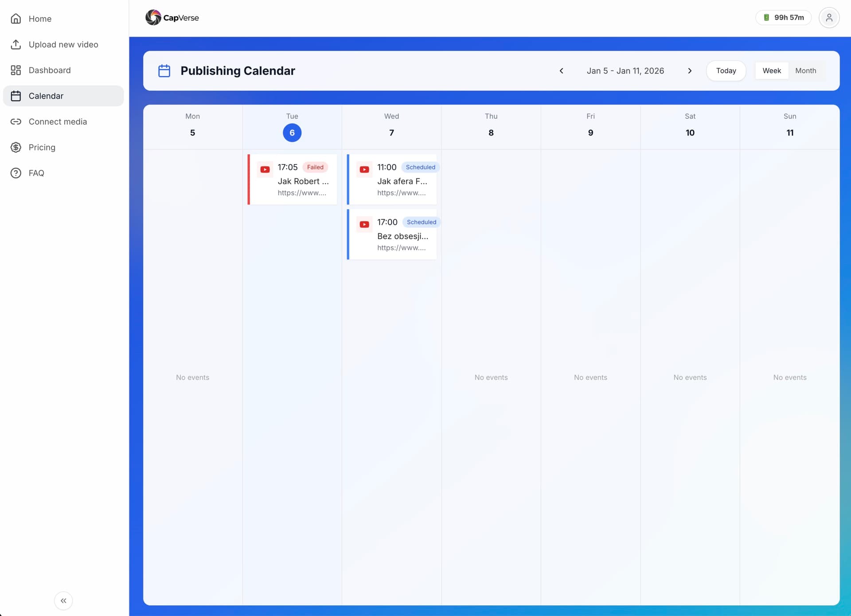
Task: Open the user profile avatar menu
Action: pyautogui.click(x=829, y=18)
